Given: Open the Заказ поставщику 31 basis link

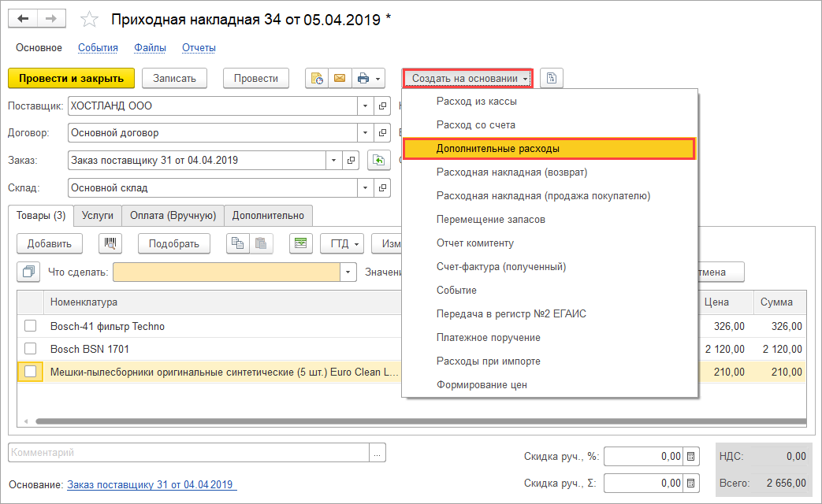Looking at the screenshot, I should (151, 484).
